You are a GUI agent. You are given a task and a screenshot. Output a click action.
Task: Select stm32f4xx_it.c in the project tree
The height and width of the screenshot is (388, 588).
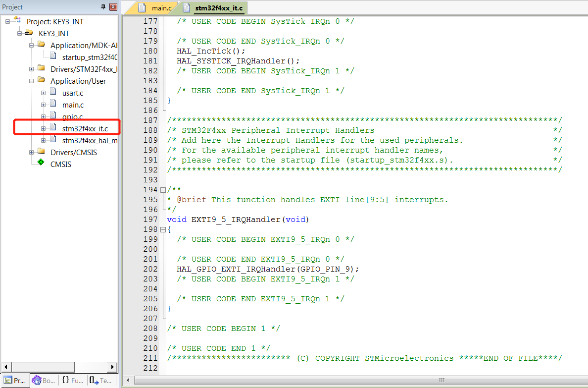pyautogui.click(x=85, y=128)
